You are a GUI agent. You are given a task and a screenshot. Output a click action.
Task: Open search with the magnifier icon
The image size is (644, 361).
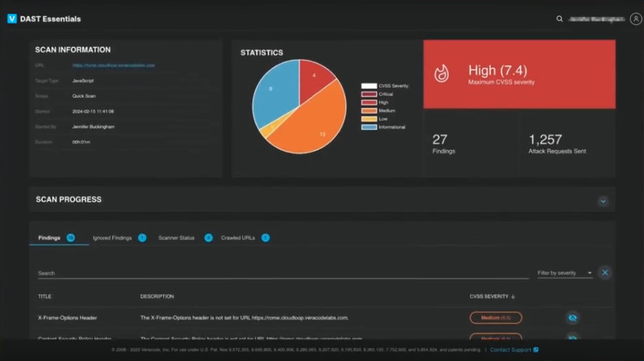(559, 19)
